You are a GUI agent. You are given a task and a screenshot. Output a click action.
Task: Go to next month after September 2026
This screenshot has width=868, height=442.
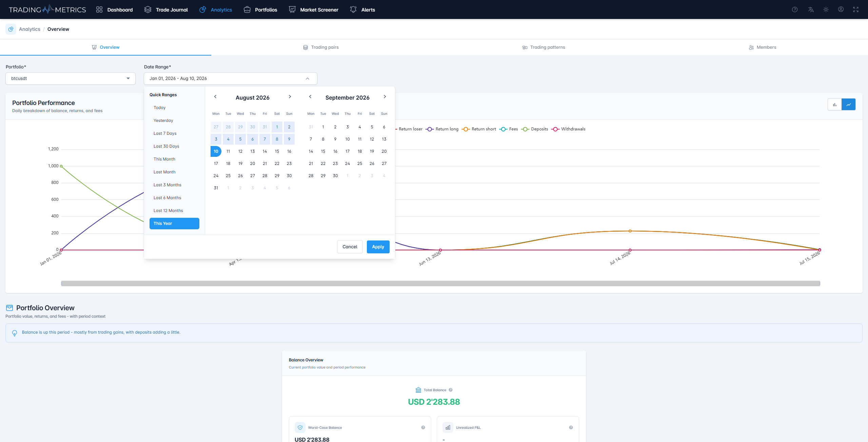[385, 97]
